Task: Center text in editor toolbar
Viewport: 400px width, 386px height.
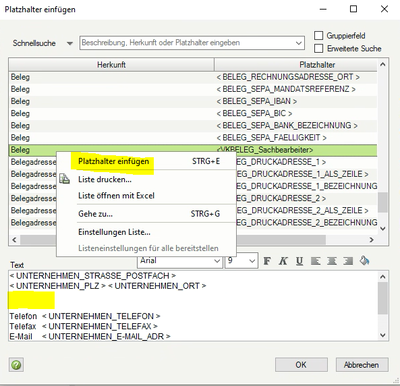Action: pos(332,261)
